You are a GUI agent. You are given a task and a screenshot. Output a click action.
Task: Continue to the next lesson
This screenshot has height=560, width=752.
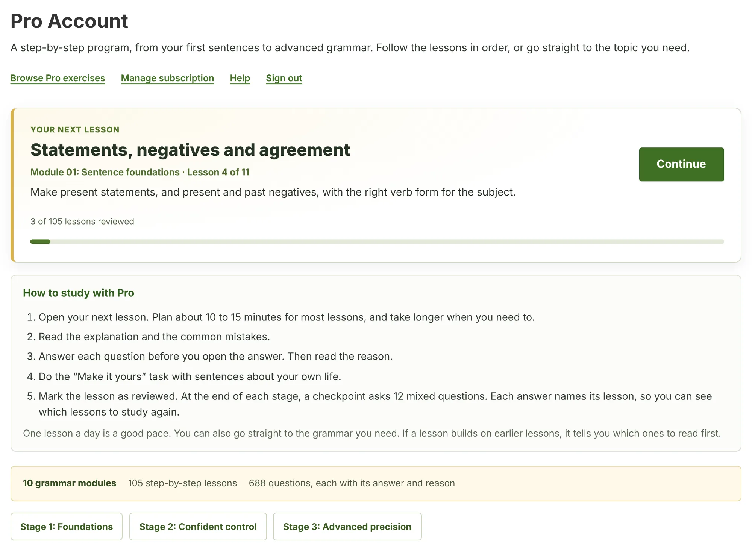(x=681, y=164)
